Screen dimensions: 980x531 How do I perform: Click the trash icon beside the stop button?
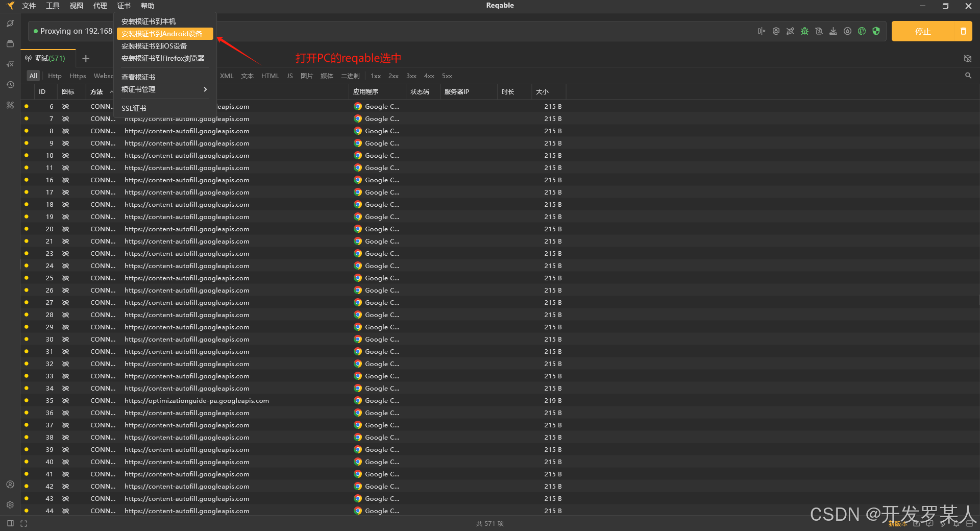[x=963, y=31]
